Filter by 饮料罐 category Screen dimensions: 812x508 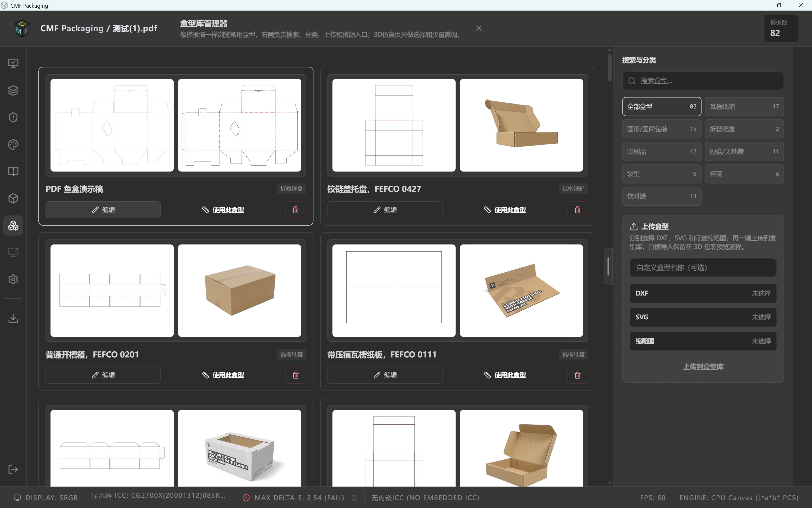click(x=662, y=196)
